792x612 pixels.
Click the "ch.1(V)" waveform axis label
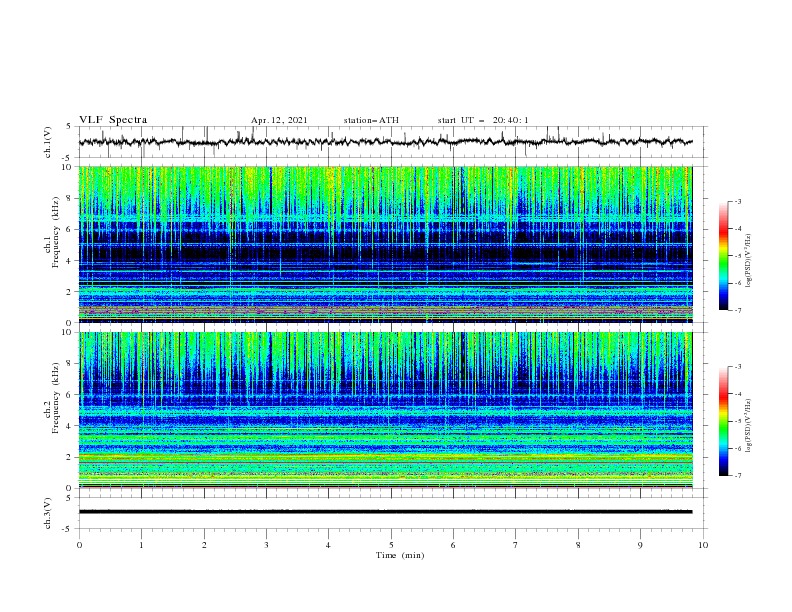(48, 142)
